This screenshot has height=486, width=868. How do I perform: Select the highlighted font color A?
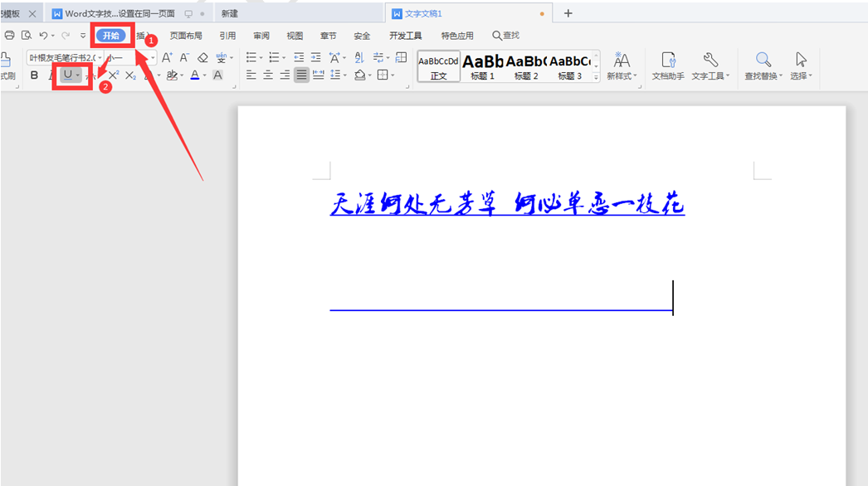tap(196, 75)
